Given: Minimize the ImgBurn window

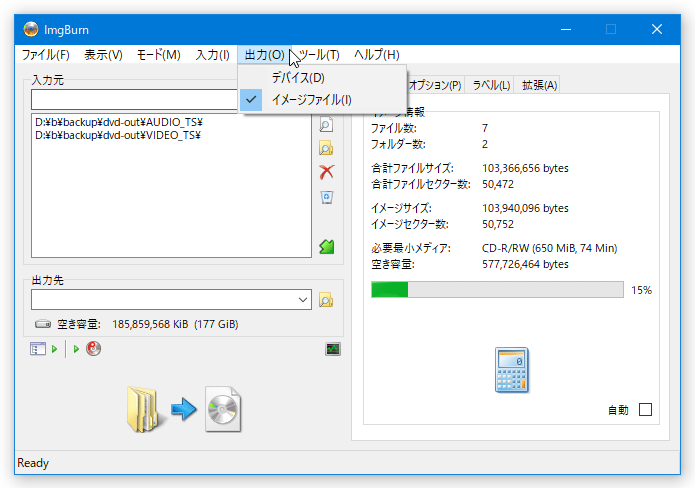Looking at the screenshot, I should pyautogui.click(x=566, y=29).
